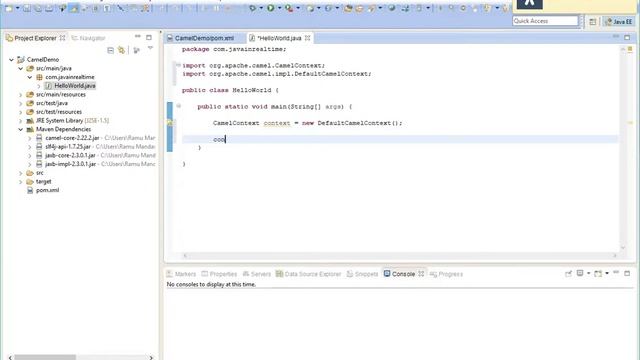This screenshot has width=640, height=360.
Task: Select jaxb-core-2.3.0.1.jar in the tree
Action: click(x=70, y=156)
